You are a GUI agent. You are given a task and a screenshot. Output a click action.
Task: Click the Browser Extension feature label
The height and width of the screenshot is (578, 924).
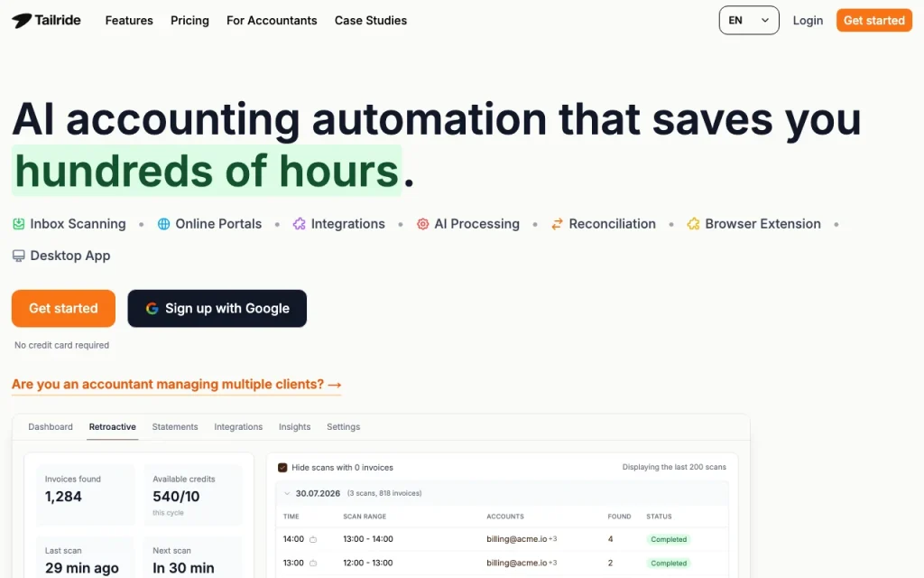tap(763, 224)
